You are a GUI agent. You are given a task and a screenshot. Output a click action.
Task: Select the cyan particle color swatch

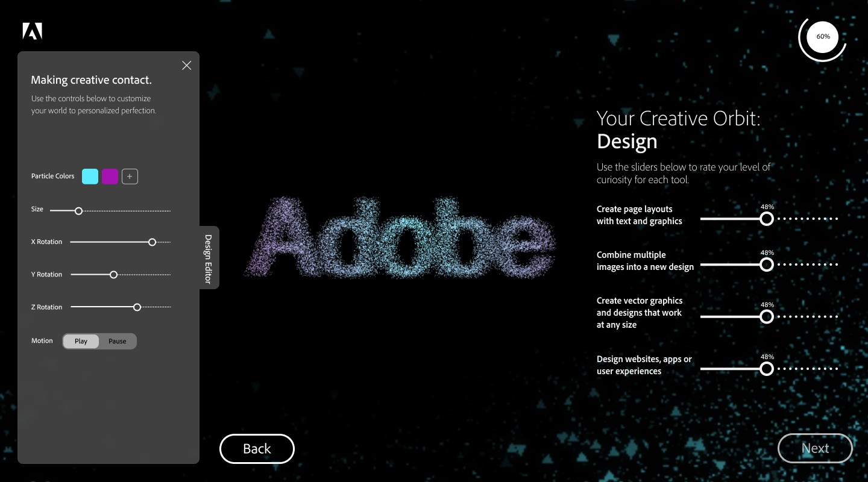pyautogui.click(x=90, y=177)
